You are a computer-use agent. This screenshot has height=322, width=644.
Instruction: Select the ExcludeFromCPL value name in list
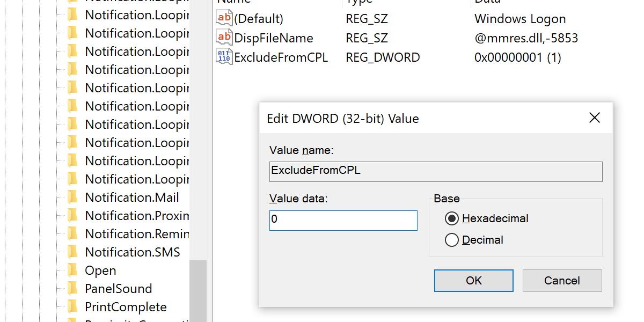(x=281, y=57)
